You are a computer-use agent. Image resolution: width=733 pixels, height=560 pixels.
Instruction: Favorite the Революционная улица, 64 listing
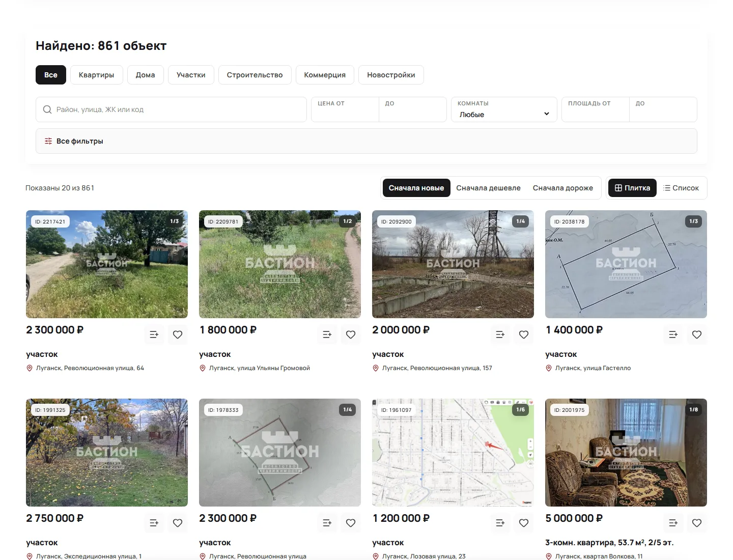pyautogui.click(x=178, y=334)
